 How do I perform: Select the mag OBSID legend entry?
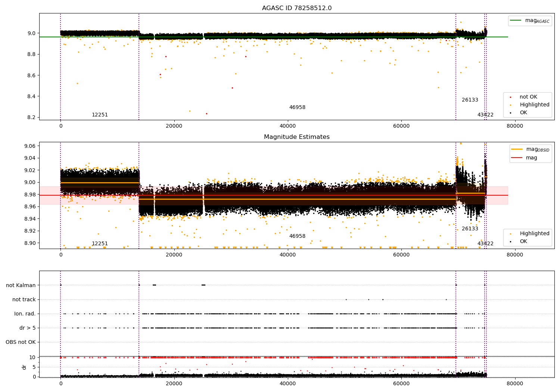tap(530, 149)
